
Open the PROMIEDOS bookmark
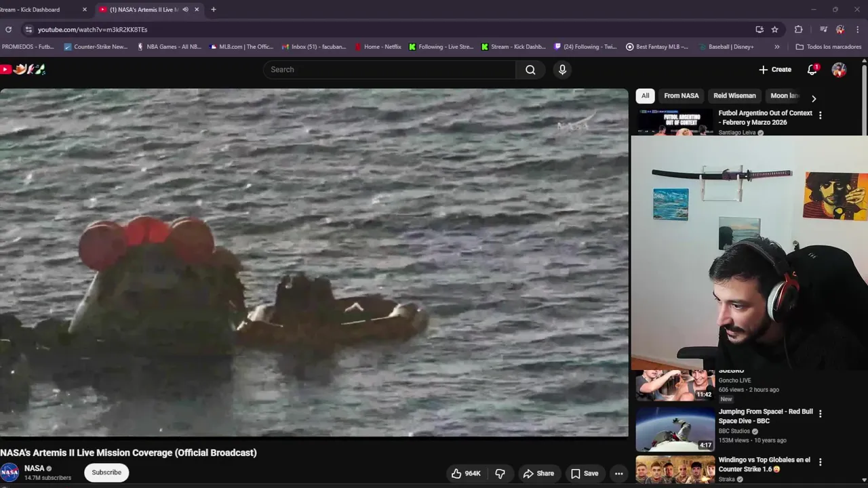coord(28,47)
